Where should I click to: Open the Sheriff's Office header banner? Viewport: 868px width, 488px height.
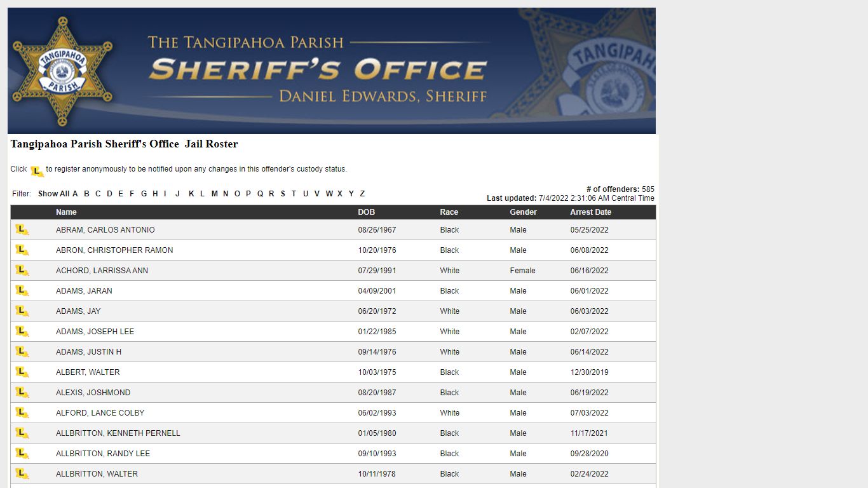pos(332,71)
